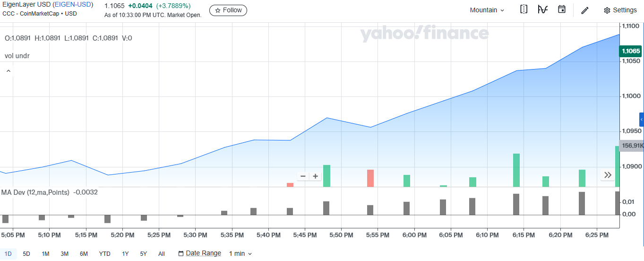The height and width of the screenshot is (261, 644).
Task: Click the 1.1000 price axis label
Action: [x=631, y=96]
